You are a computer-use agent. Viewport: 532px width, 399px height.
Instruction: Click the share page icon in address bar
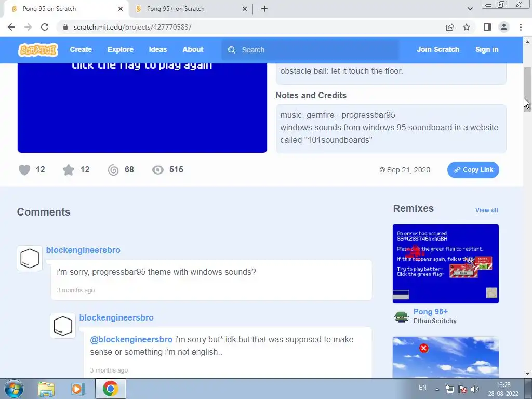450,27
